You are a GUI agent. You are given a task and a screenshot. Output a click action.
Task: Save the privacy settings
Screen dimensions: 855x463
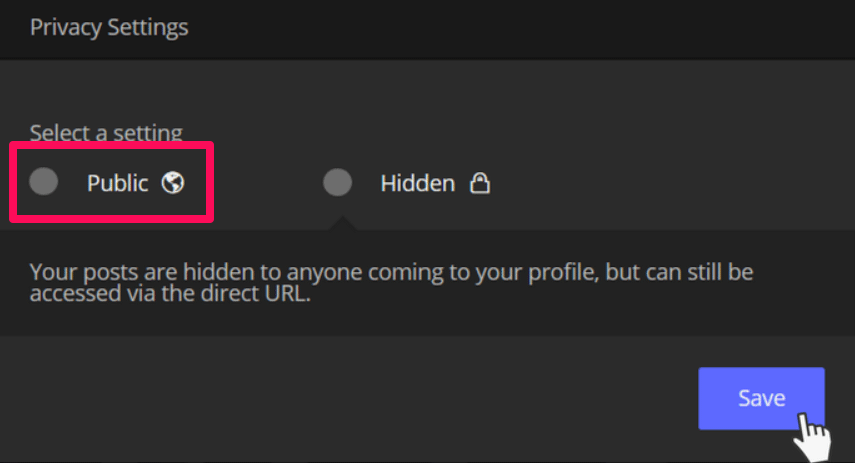[x=761, y=398]
